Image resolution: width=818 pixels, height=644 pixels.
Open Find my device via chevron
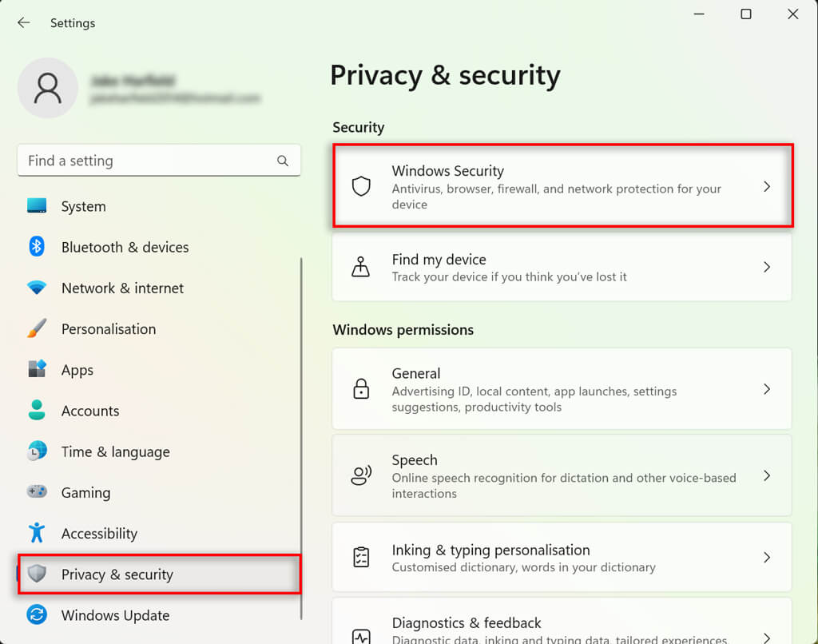coord(766,268)
